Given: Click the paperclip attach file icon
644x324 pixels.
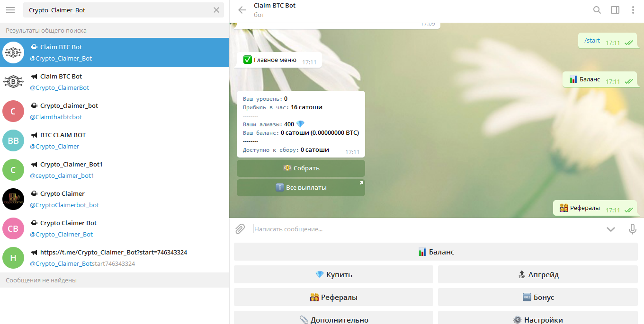Looking at the screenshot, I should pos(240,229).
